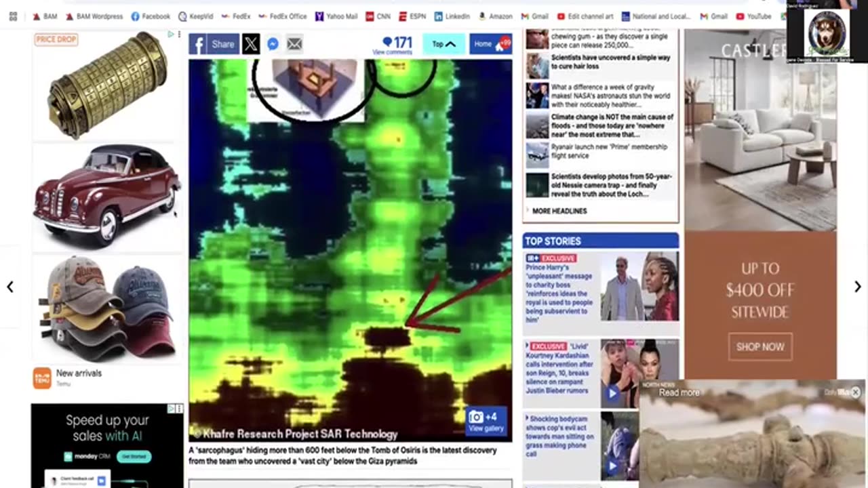
Task: Click the Prince Harry story thumbnail
Action: [639, 286]
